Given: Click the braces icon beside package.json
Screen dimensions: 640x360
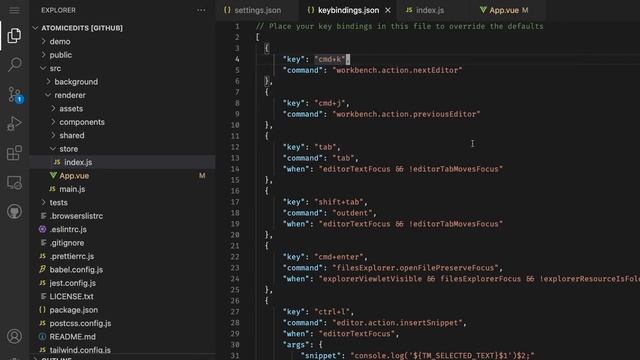Looking at the screenshot, I should click(x=42, y=310).
